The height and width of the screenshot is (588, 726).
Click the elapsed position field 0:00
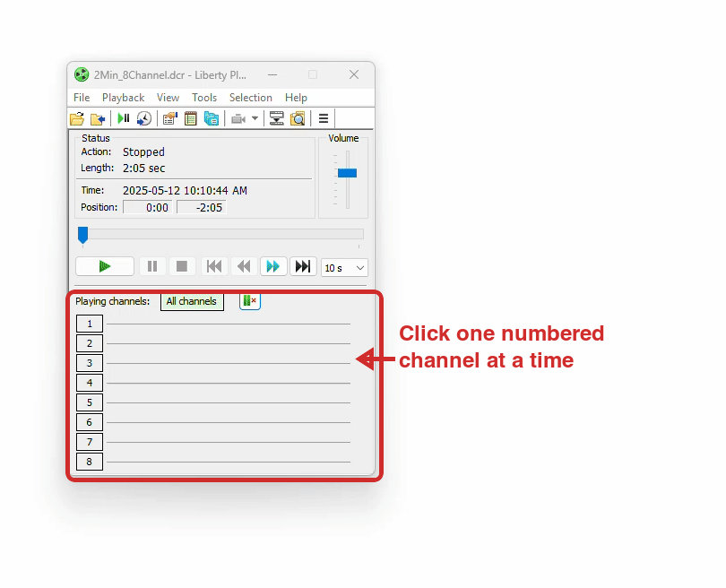click(x=148, y=207)
